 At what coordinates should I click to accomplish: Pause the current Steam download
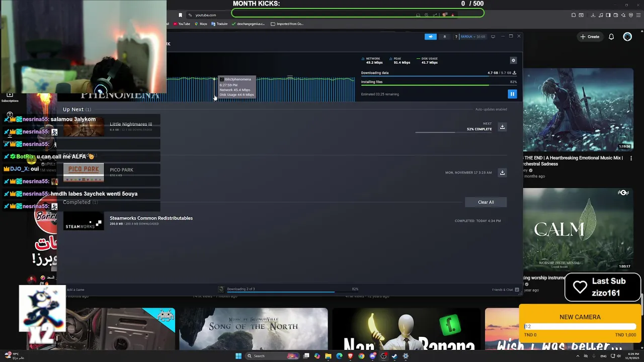click(x=512, y=94)
